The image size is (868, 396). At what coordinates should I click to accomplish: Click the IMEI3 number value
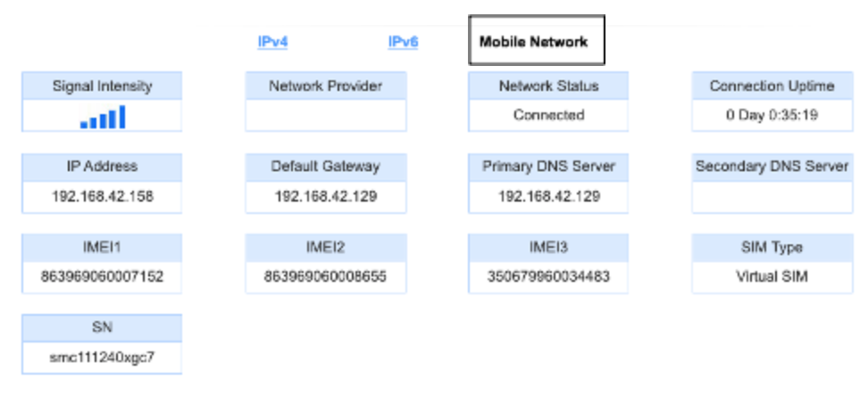[548, 276]
